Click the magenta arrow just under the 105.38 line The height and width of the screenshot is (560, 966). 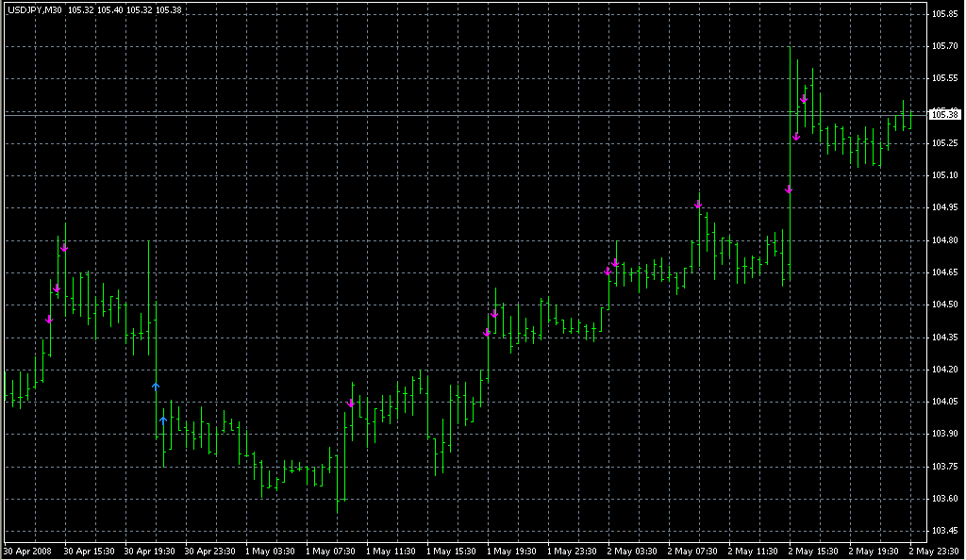pyautogui.click(x=796, y=138)
